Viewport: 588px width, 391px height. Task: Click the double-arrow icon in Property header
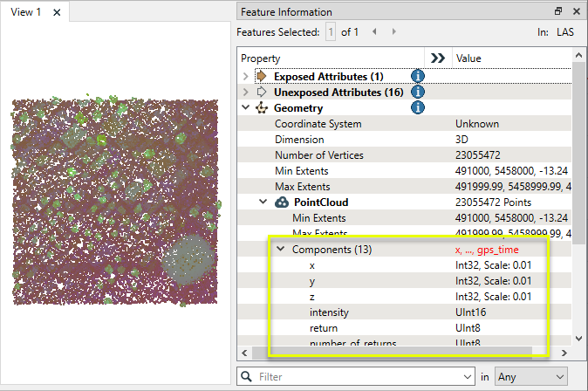coord(438,58)
